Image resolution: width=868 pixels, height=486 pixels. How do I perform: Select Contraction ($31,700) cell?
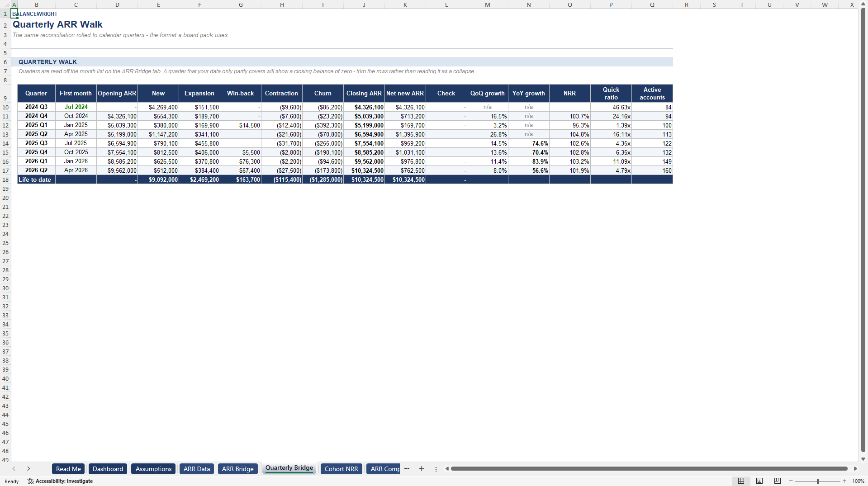[x=282, y=143]
